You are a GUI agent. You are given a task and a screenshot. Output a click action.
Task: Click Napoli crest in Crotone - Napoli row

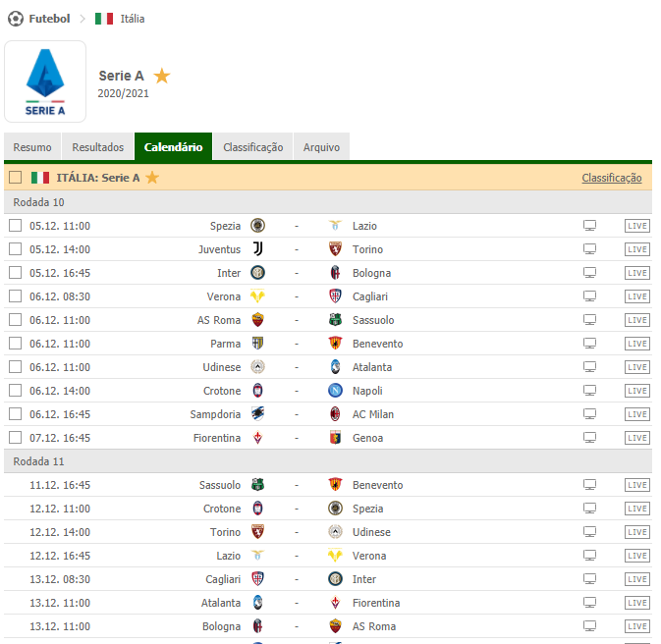point(335,391)
